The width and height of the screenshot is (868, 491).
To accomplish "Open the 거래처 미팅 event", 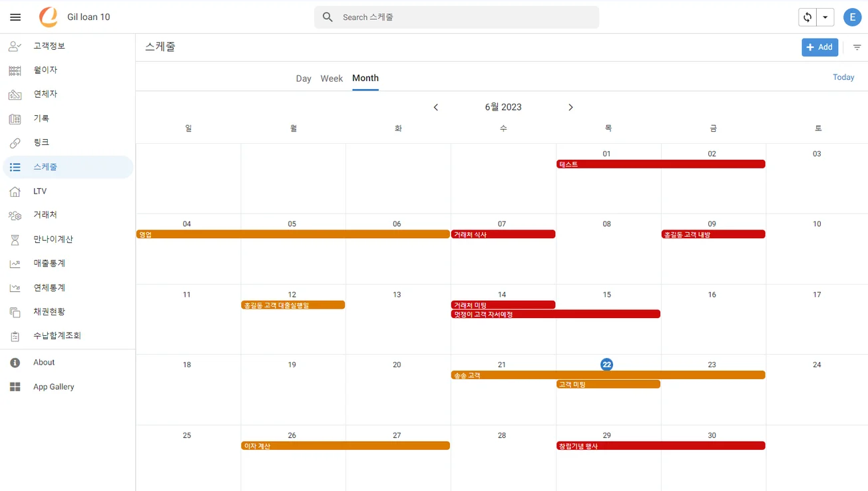I will pyautogui.click(x=503, y=305).
